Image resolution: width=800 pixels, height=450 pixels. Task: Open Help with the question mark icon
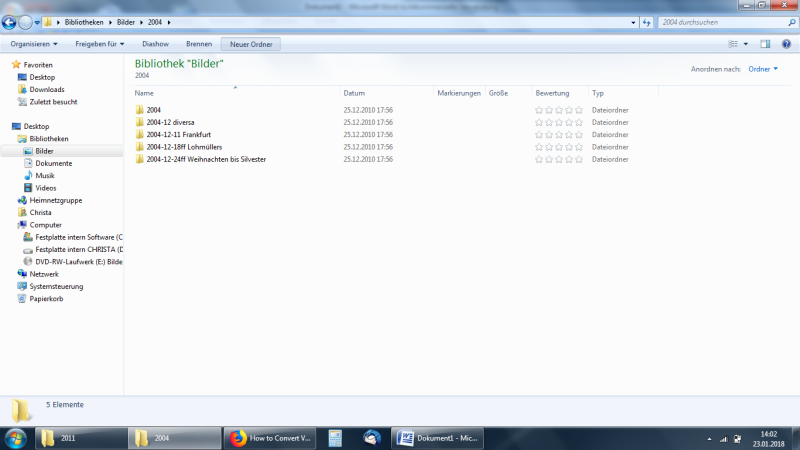click(786, 44)
